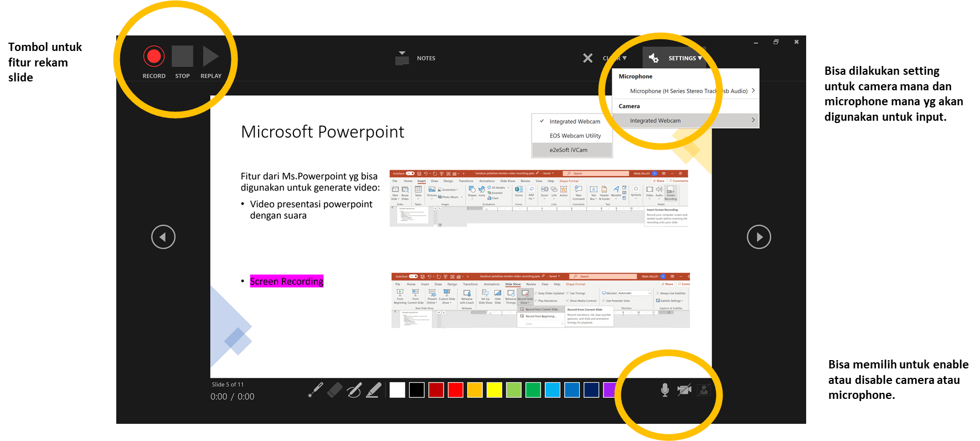Advance to the next slide arrow
The width and height of the screenshot is (980, 441).
[x=759, y=237]
